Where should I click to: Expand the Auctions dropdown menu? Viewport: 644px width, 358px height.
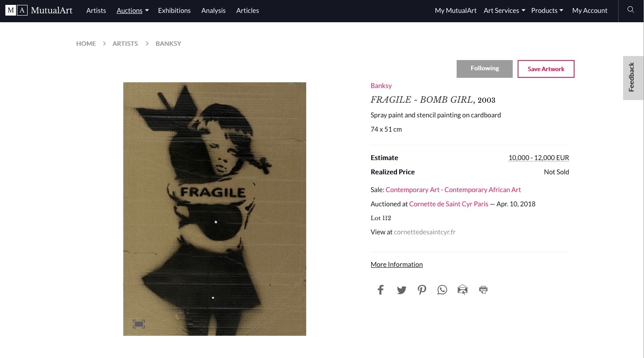pyautogui.click(x=133, y=10)
